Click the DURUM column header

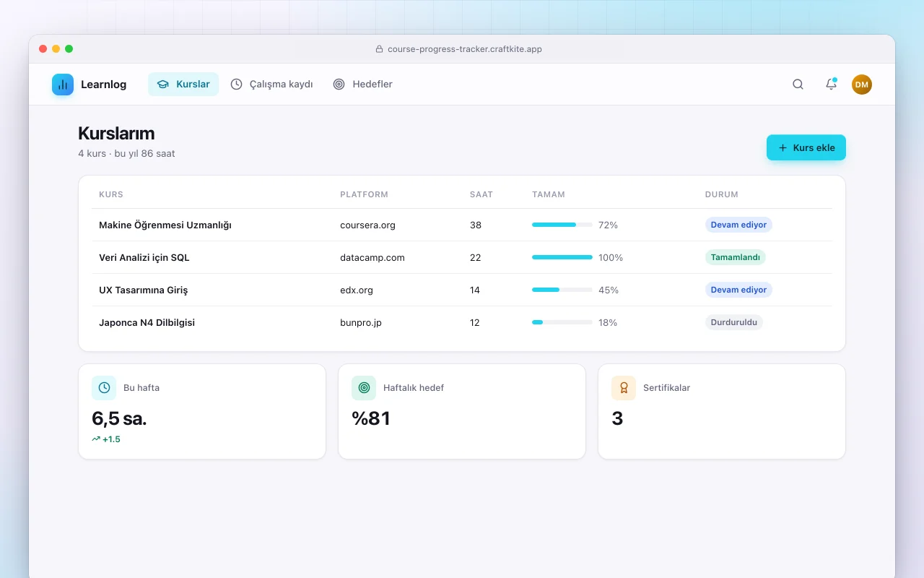coord(722,194)
